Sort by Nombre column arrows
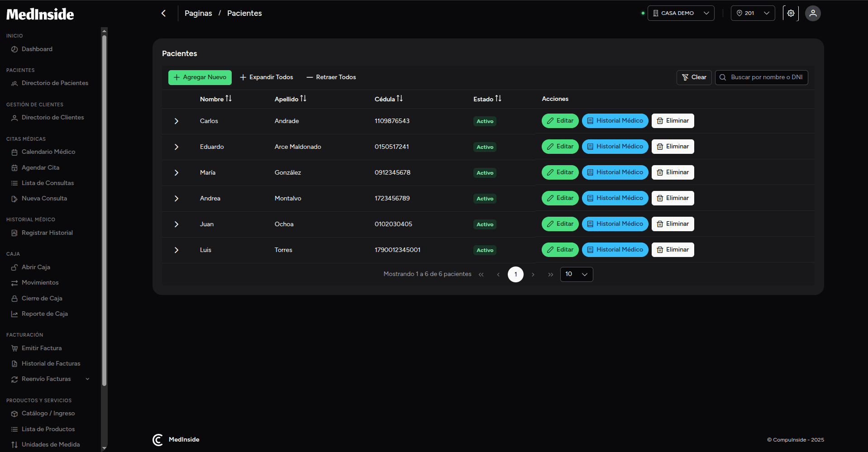Image resolution: width=868 pixels, height=452 pixels. tap(229, 99)
